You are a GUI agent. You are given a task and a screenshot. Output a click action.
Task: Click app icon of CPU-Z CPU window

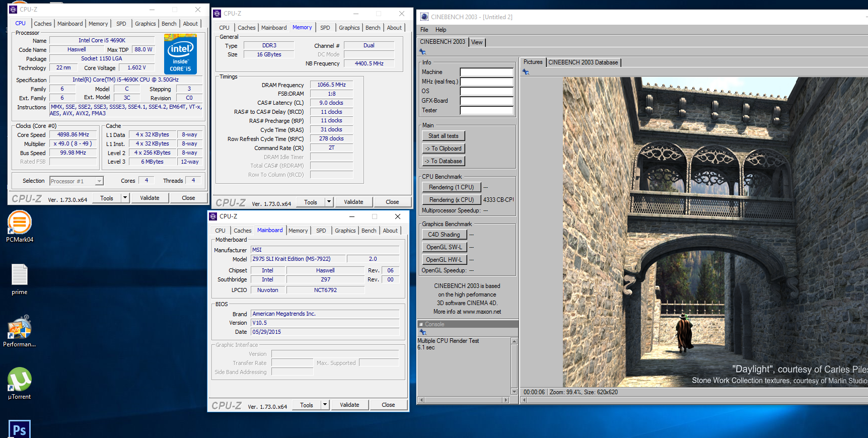tap(13, 10)
